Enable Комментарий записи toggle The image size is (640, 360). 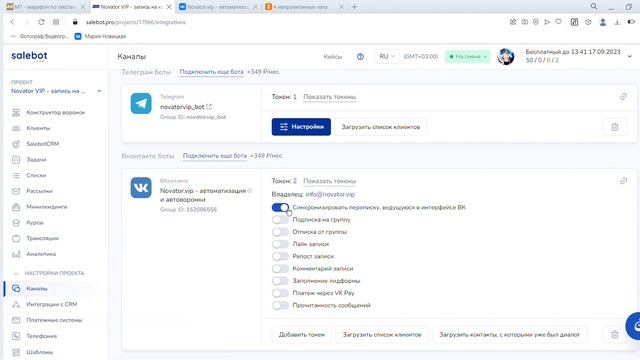280,269
